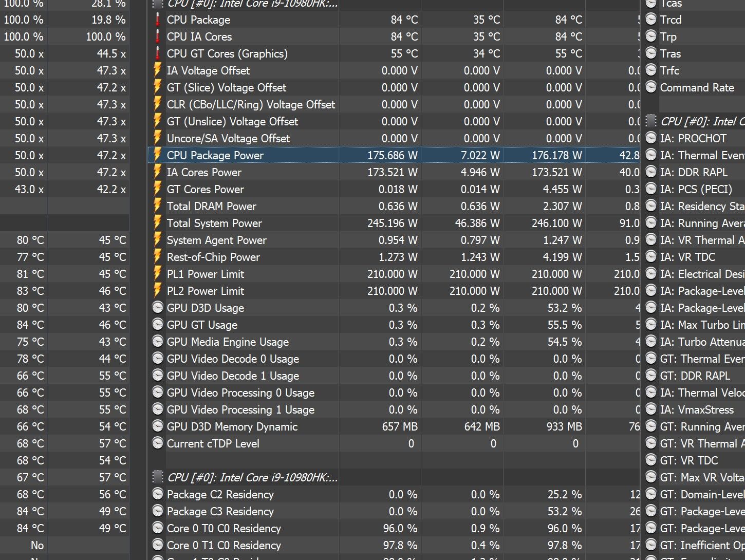745x560 pixels.
Task: Select the GPU Video Decode 1 Usage row
Action: click(x=394, y=376)
